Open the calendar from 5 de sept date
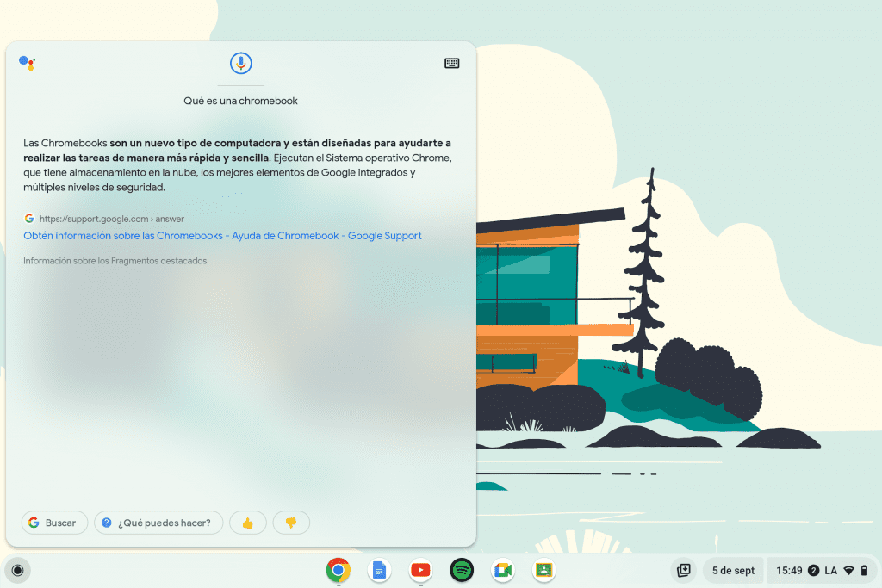The width and height of the screenshot is (882, 588). pos(733,570)
